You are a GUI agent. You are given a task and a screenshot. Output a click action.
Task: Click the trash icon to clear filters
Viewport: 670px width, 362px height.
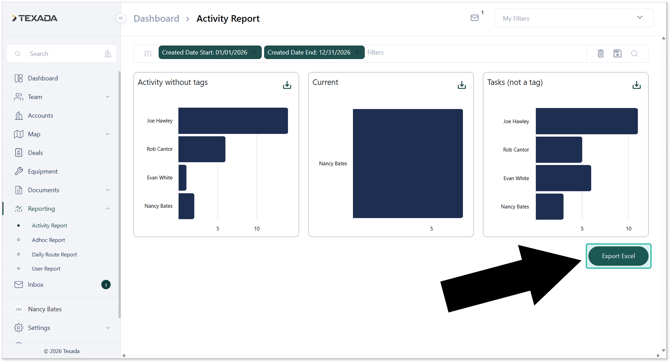pos(601,53)
